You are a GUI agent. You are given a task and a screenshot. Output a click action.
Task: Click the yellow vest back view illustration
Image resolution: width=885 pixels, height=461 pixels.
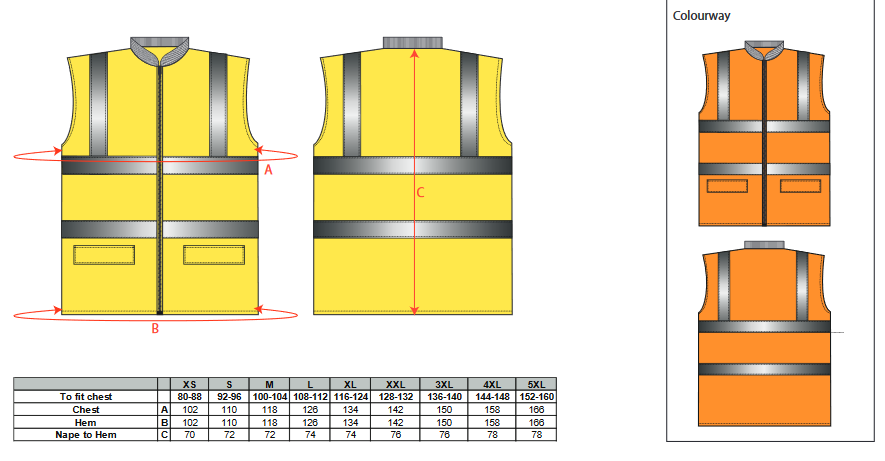click(x=413, y=175)
